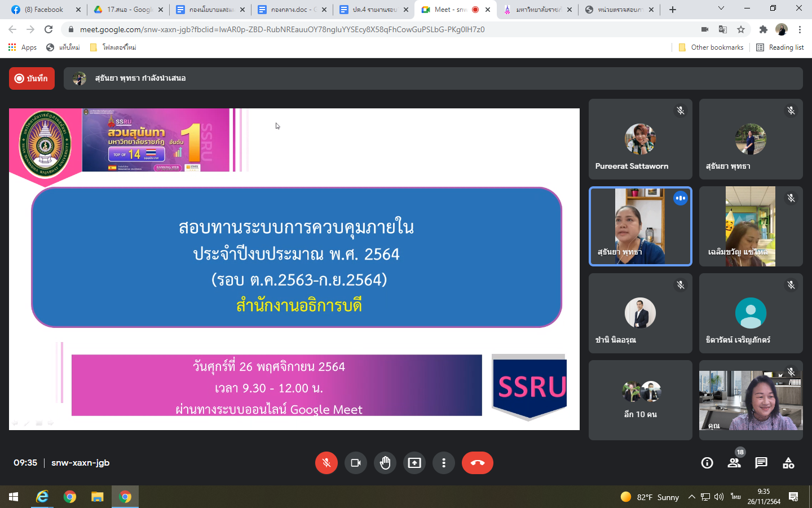Open the three-dot More options menu
This screenshot has width=812, height=508.
click(444, 463)
